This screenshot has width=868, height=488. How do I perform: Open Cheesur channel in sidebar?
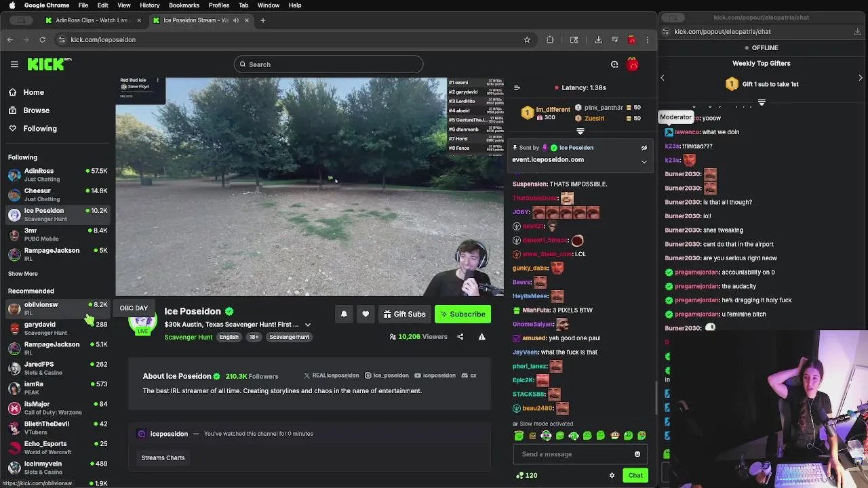(58, 195)
